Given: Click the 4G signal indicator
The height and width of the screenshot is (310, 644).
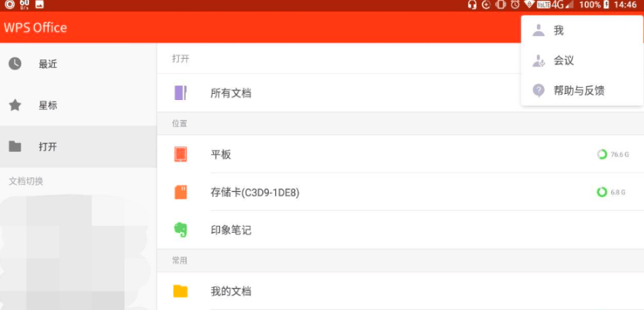Looking at the screenshot, I should tap(561, 5).
